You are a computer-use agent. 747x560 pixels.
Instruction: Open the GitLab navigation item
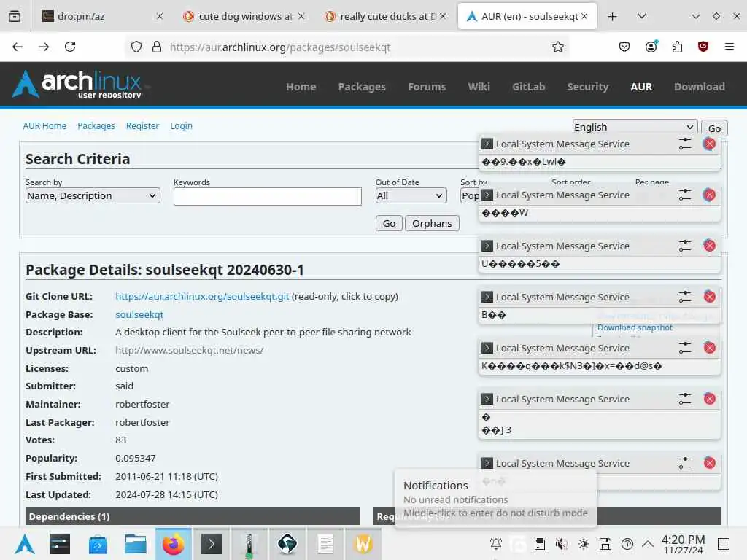[x=528, y=87]
